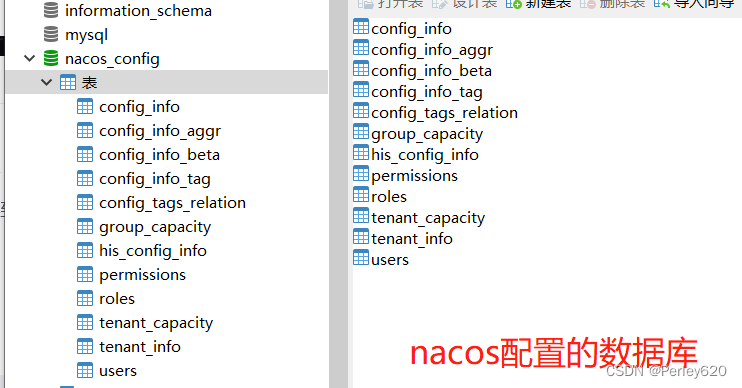This screenshot has width=742, height=388.
Task: Select config_info_tag text in left tree
Action: pyautogui.click(x=155, y=179)
